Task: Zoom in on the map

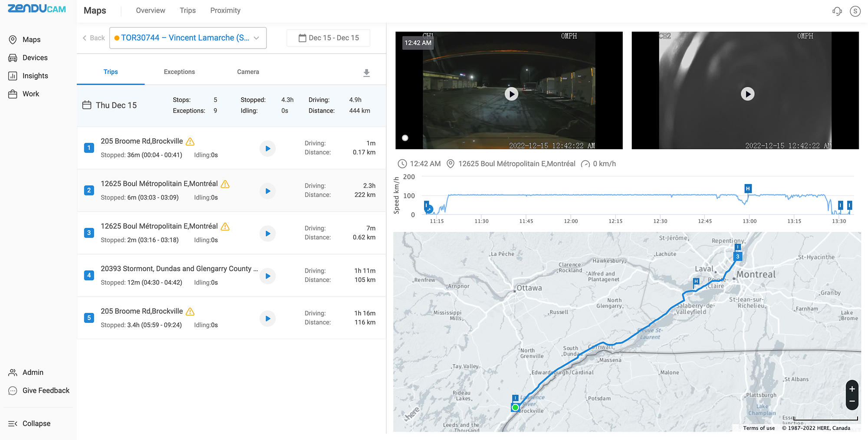Action: tap(852, 389)
